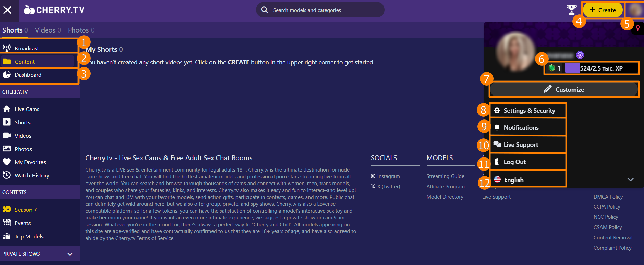Open Broadcast from the sidebar

(x=27, y=48)
